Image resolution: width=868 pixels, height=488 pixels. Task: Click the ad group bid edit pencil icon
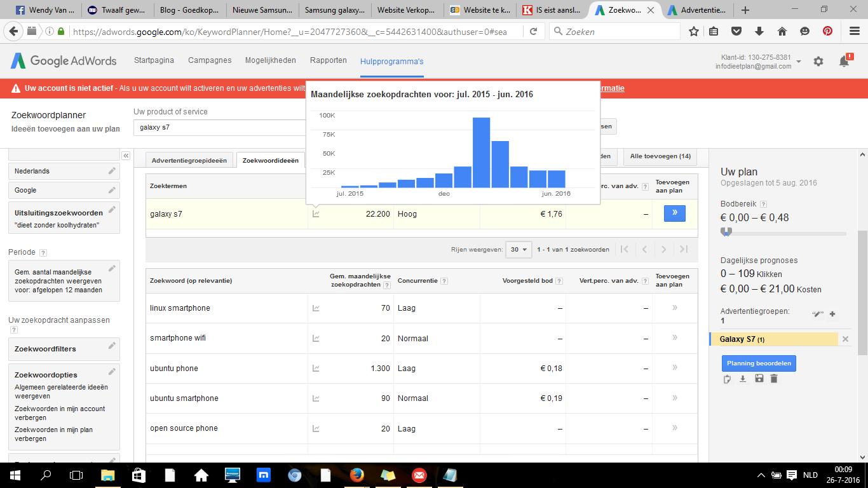pos(817,314)
